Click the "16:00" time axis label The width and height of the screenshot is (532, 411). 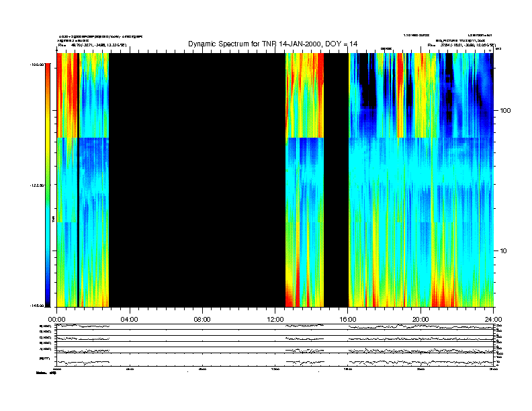348,320
